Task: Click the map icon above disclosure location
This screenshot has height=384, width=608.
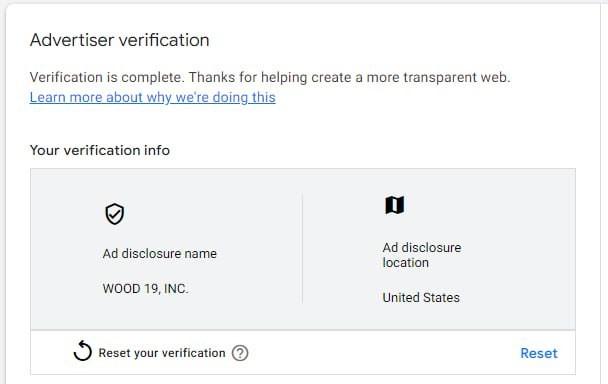Action: click(x=394, y=205)
